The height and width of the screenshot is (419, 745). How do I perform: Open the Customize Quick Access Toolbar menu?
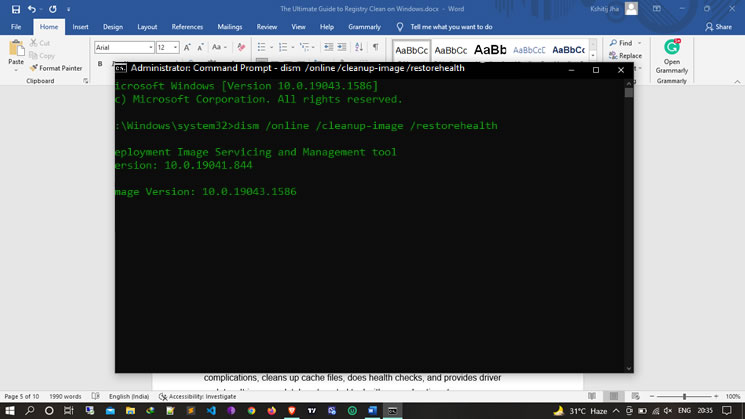[x=68, y=10]
